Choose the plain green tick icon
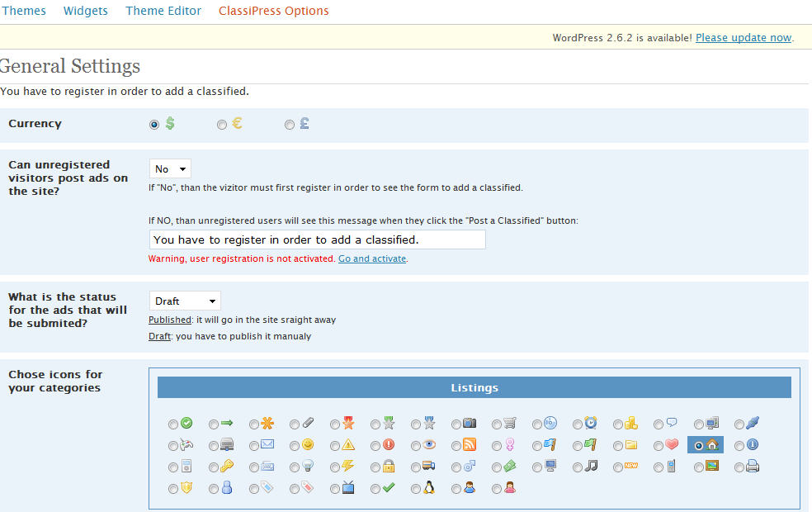The width and height of the screenshot is (812, 512). pyautogui.click(x=389, y=488)
